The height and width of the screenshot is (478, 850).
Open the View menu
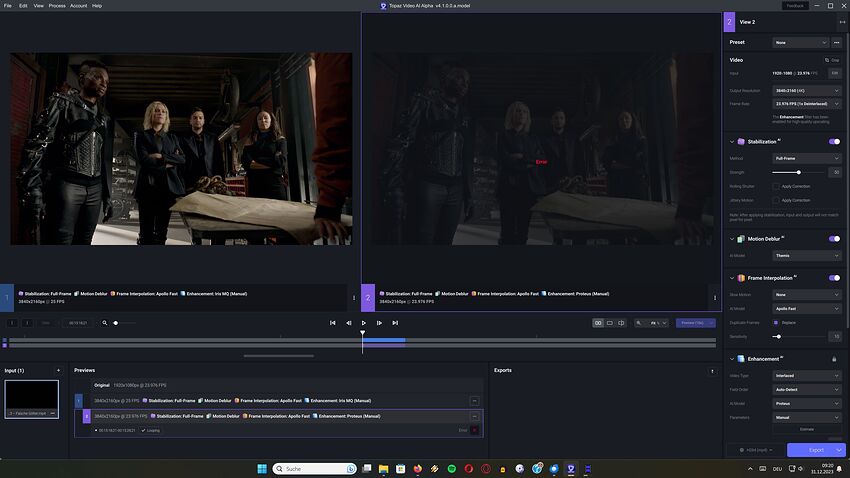[x=38, y=6]
